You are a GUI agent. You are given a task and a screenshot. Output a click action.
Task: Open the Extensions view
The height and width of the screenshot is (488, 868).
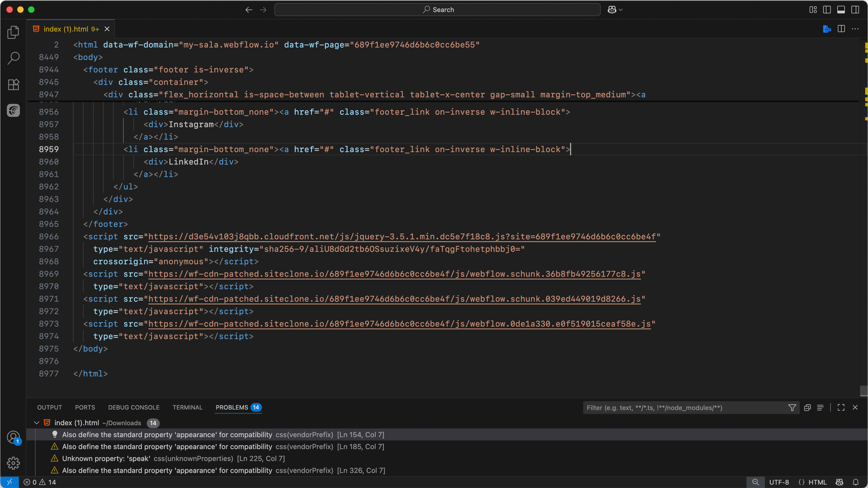click(x=14, y=84)
